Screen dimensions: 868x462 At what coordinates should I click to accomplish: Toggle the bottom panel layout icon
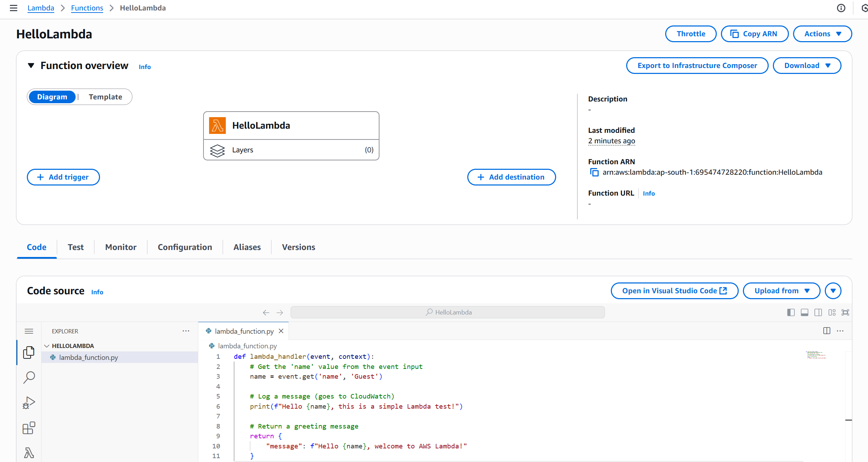[805, 312]
